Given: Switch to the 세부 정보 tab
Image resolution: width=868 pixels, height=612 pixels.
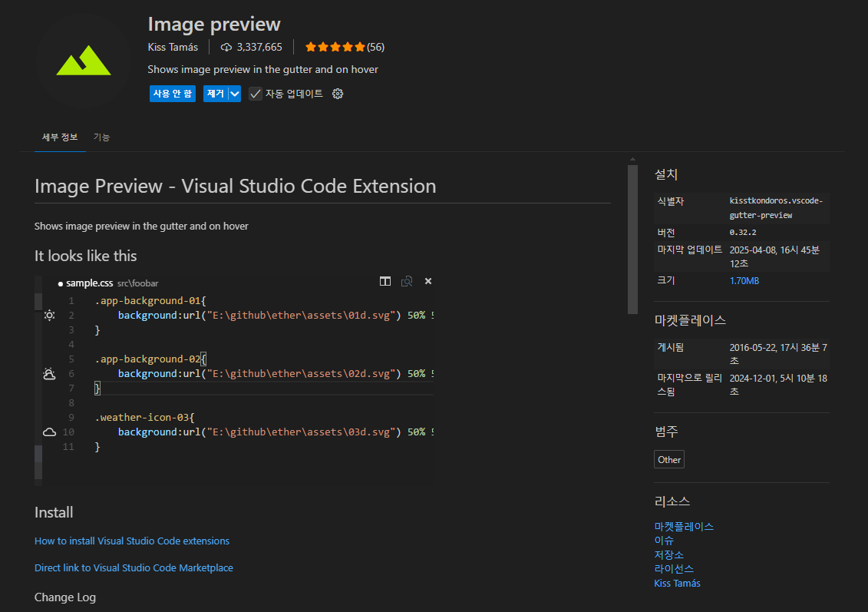Looking at the screenshot, I should point(60,137).
